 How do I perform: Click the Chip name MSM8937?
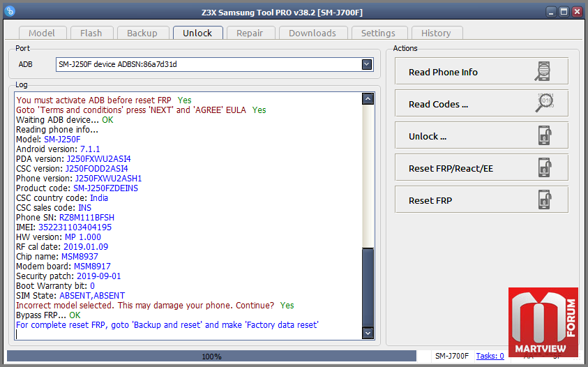[80, 256]
